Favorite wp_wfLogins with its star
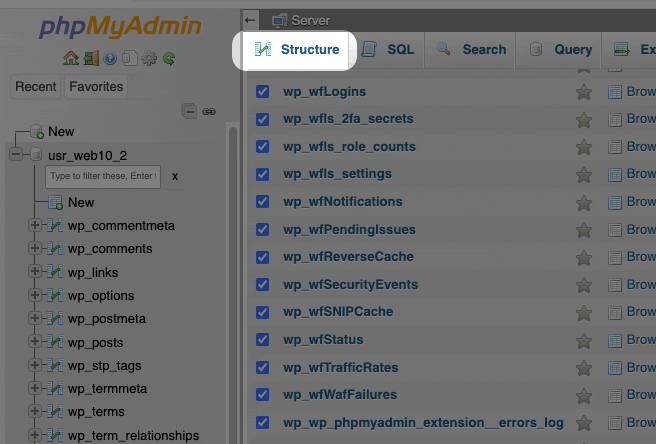The image size is (656, 444). click(x=584, y=92)
